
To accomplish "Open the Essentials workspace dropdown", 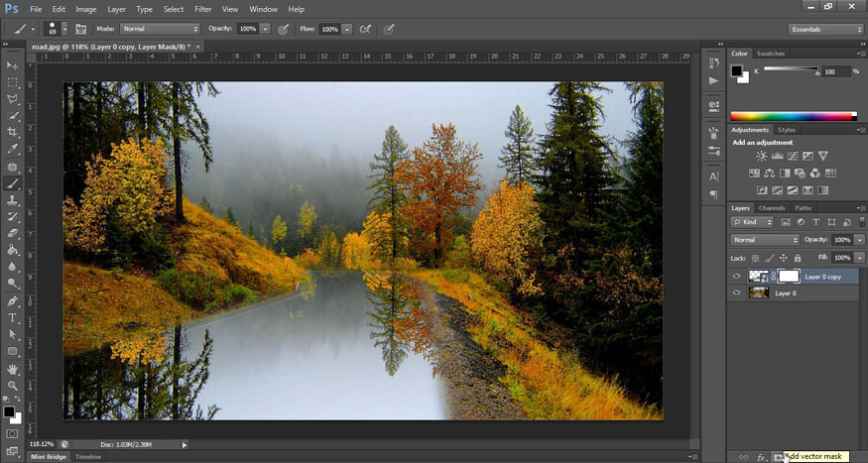I will coord(826,29).
